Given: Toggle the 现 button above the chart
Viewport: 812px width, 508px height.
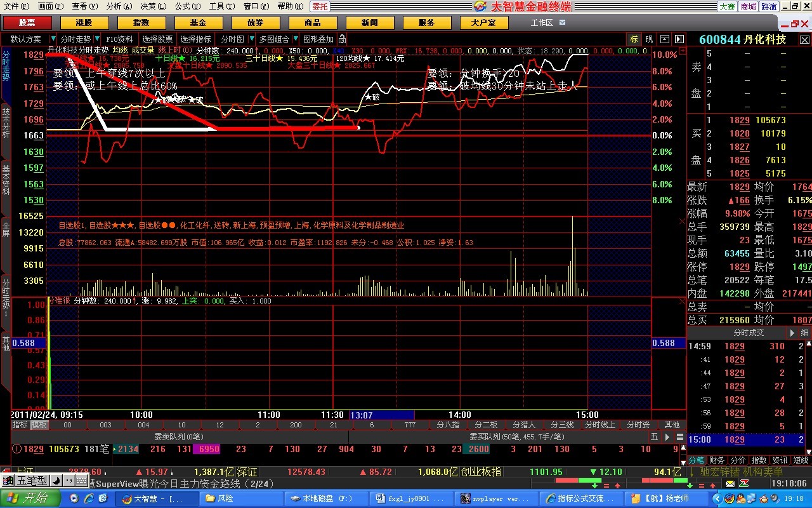Looking at the screenshot, I should click(x=649, y=39).
